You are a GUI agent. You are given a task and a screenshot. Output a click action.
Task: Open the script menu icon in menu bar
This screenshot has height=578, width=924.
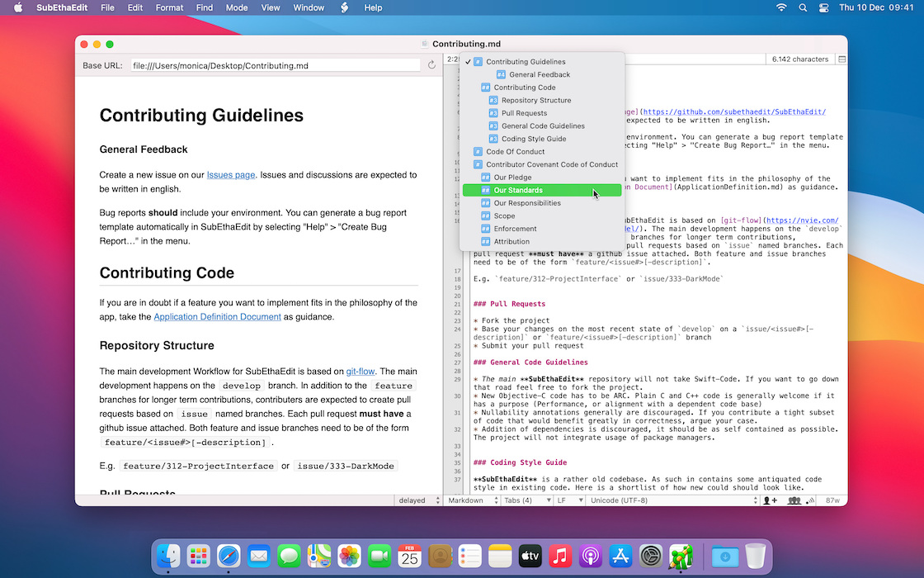tap(345, 7)
